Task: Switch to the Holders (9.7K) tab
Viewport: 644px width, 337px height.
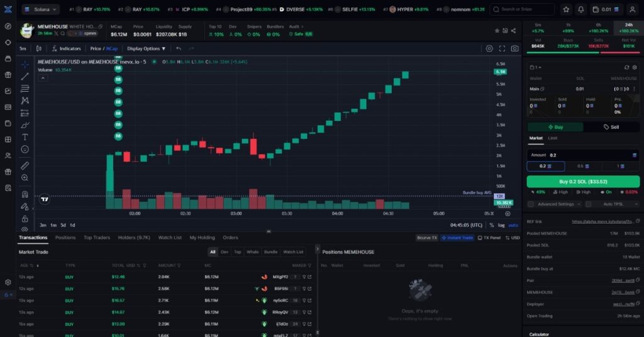Action: click(134, 238)
